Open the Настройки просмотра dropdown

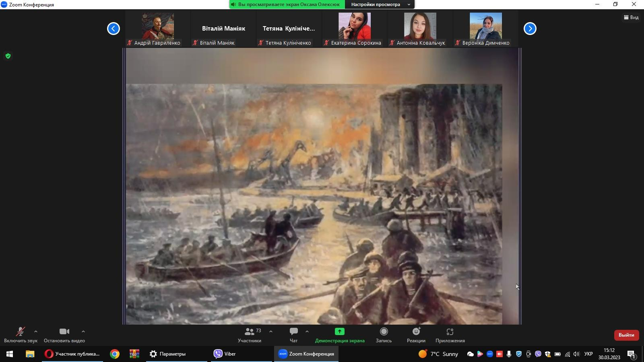[381, 4]
